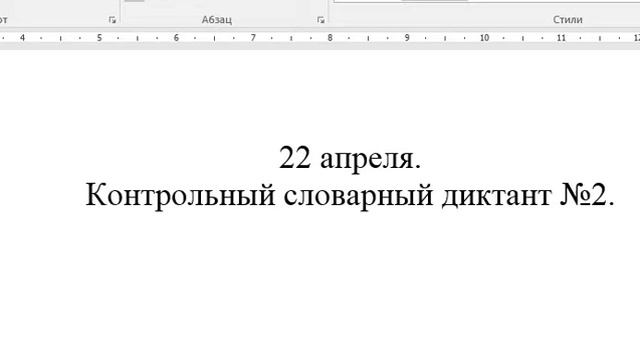Click the ruler at mark 10
Screen dimensions: 640x360
484,38
